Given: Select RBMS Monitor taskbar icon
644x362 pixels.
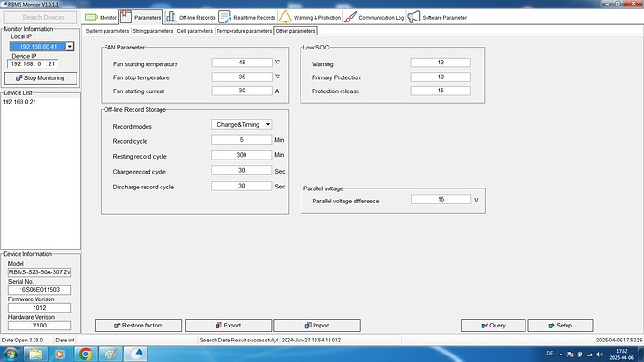Looking at the screenshot, I should tap(135, 354).
